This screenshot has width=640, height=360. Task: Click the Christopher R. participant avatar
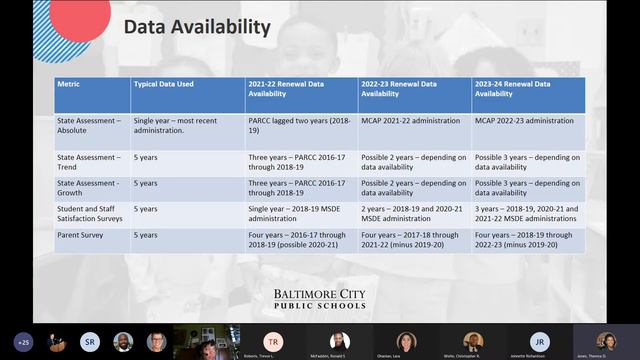tap(473, 341)
